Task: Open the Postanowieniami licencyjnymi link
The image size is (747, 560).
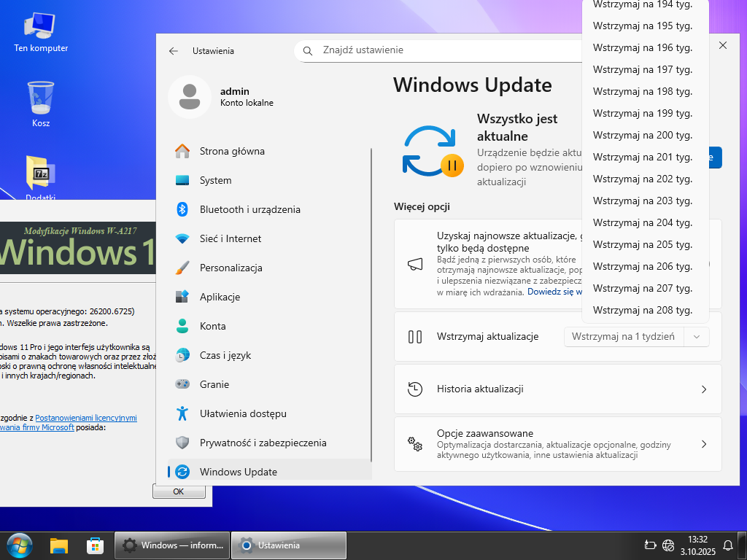Action: [x=86, y=418]
